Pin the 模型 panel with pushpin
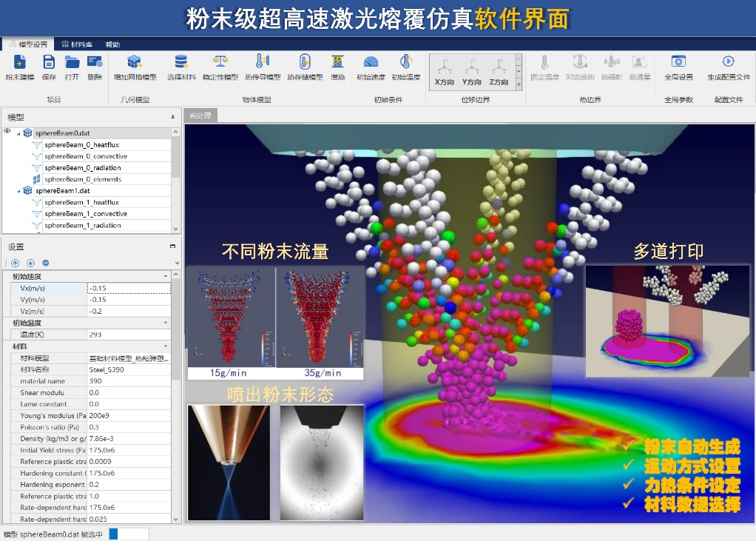The height and width of the screenshot is (541, 756). click(172, 117)
